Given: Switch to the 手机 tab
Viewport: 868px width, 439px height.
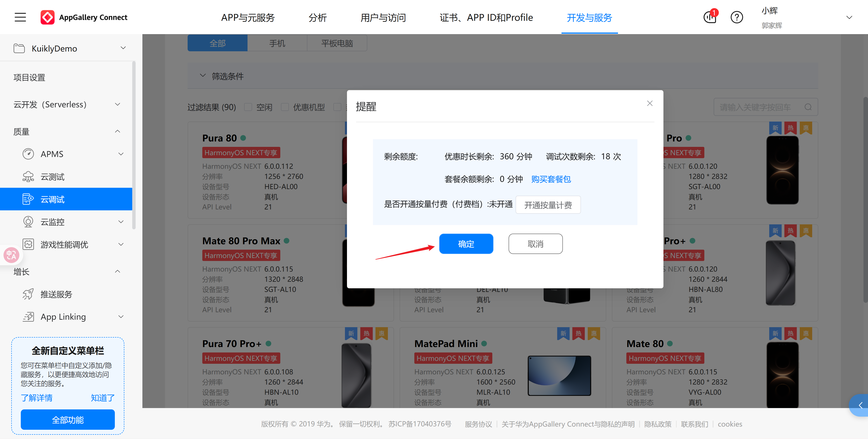Looking at the screenshot, I should pyautogui.click(x=277, y=43).
